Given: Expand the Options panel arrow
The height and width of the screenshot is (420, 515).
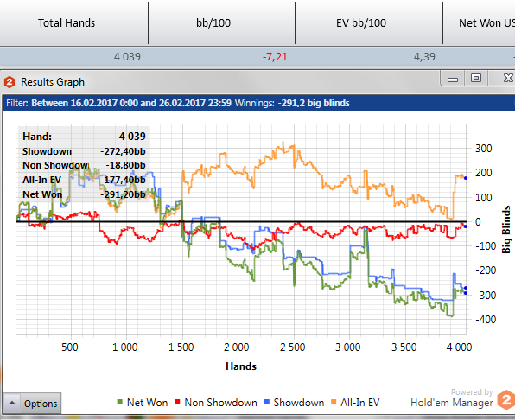Looking at the screenshot, I should tap(12, 403).
